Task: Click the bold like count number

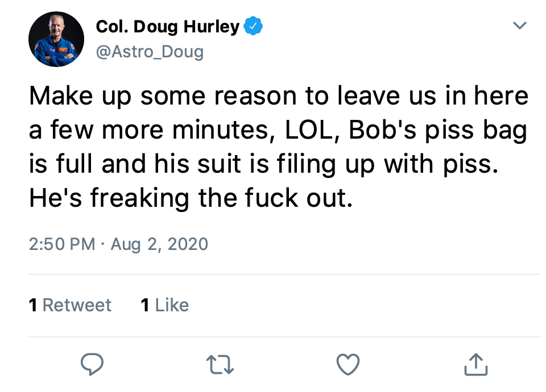Action: 145,305
